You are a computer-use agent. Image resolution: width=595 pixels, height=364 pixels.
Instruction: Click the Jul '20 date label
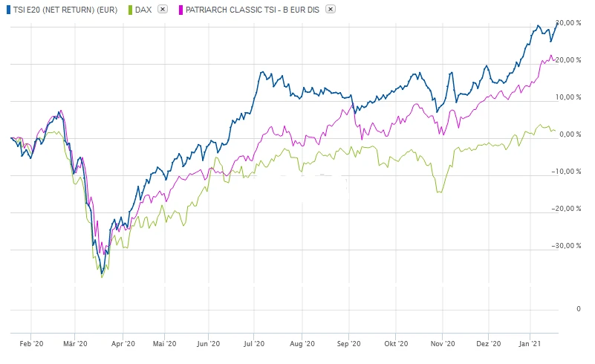[255, 344]
